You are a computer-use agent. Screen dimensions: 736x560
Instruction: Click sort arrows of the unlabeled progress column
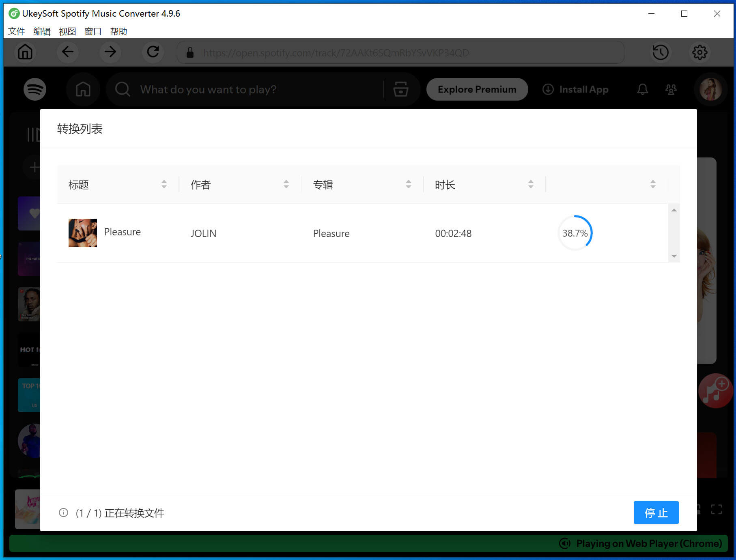coord(653,184)
